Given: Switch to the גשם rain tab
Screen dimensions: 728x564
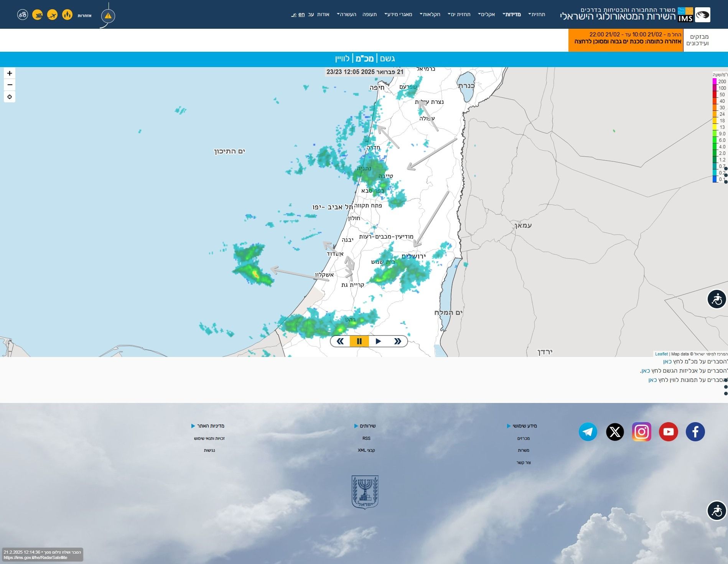Looking at the screenshot, I should point(387,59).
